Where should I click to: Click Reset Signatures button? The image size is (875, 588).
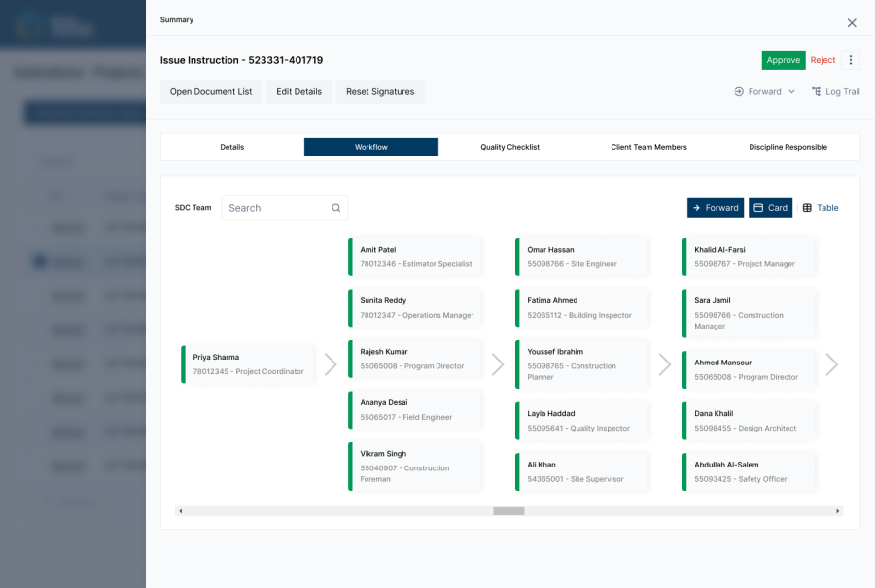[380, 91]
